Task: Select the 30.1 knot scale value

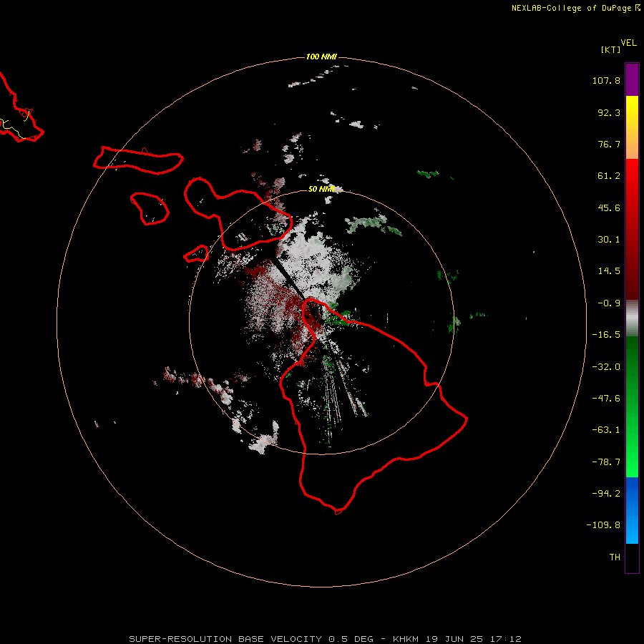Action: click(609, 240)
